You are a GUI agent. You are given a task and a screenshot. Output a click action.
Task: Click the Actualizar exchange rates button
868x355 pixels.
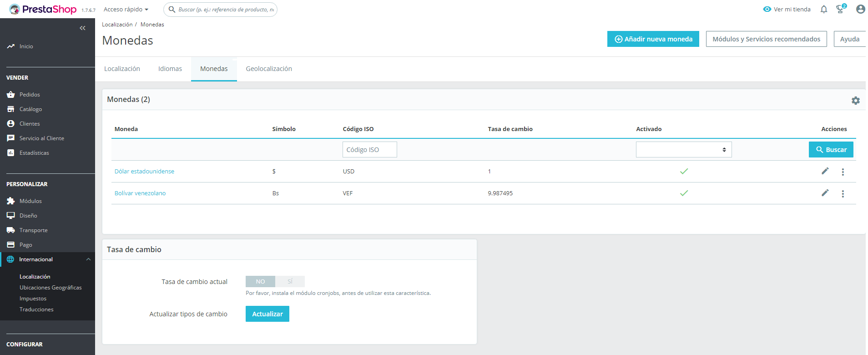point(267,314)
